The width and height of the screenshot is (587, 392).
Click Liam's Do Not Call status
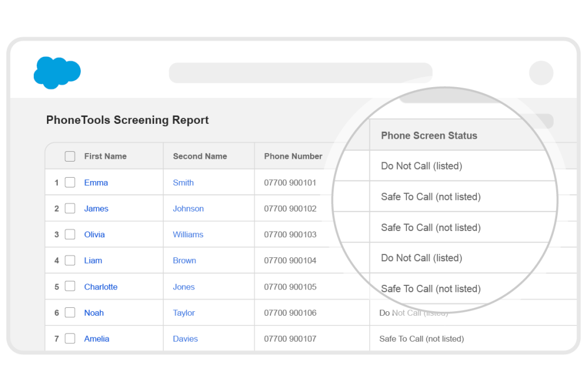421,258
